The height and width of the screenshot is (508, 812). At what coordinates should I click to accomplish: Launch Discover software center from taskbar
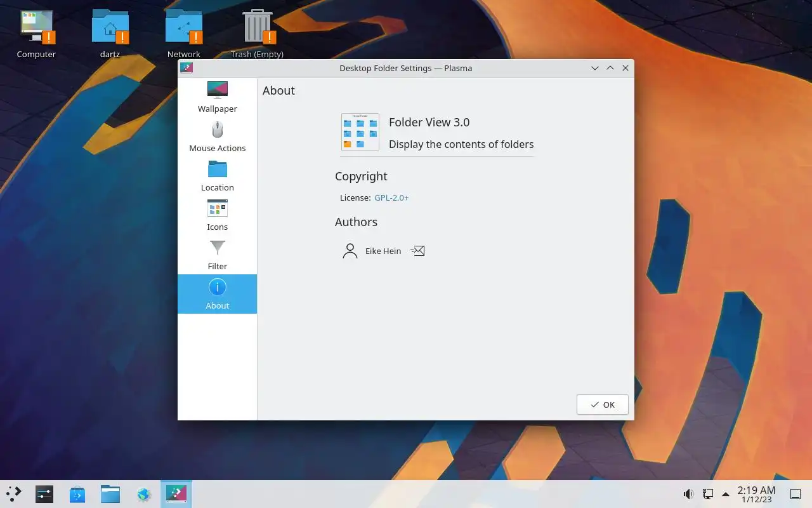coord(77,493)
